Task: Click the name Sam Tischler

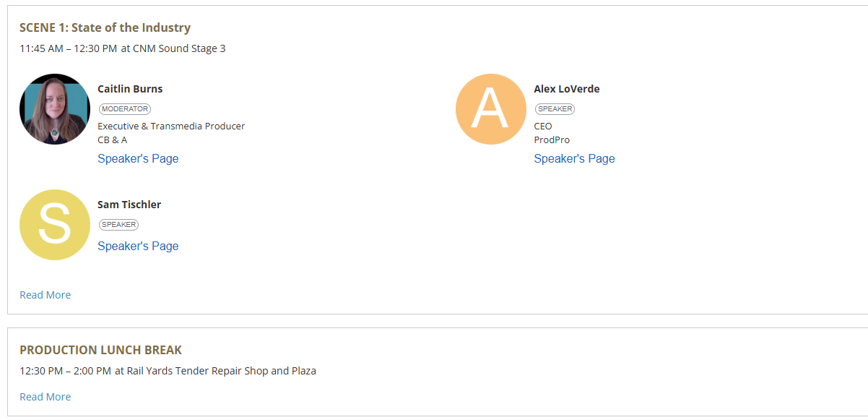Action: [129, 205]
